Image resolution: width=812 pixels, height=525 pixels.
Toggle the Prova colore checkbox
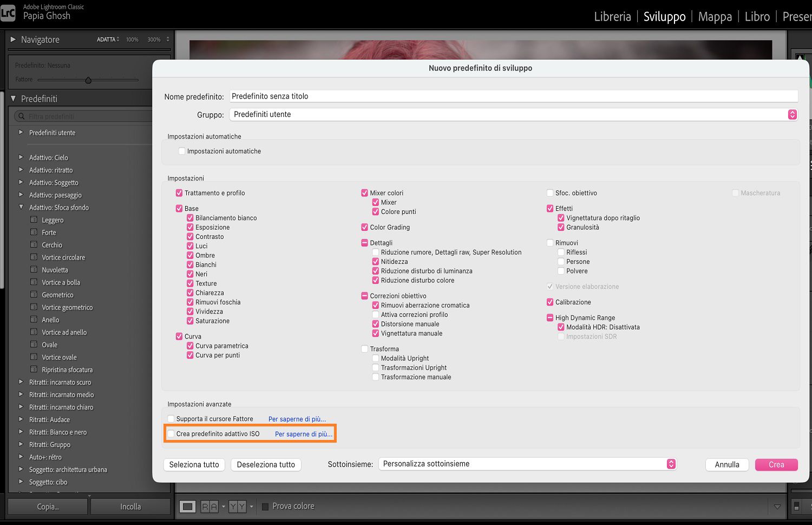(265, 507)
